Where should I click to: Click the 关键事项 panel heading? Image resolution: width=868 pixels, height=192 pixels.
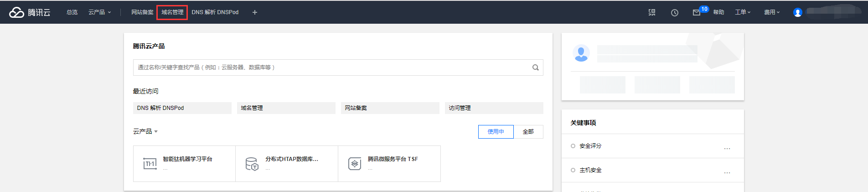(x=583, y=123)
